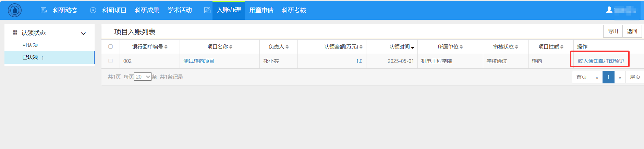
Task: Check the row 002 checkbox
Action: pyautogui.click(x=110, y=61)
